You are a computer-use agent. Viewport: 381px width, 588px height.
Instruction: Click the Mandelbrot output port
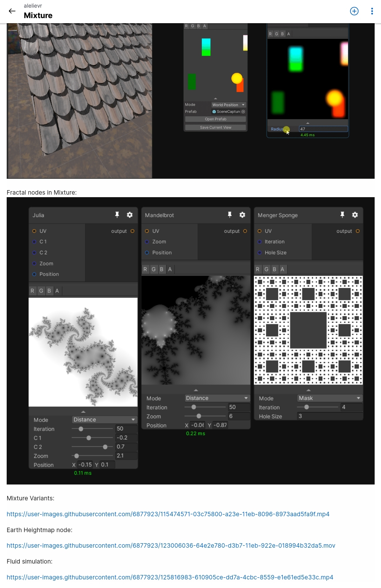[x=245, y=231]
